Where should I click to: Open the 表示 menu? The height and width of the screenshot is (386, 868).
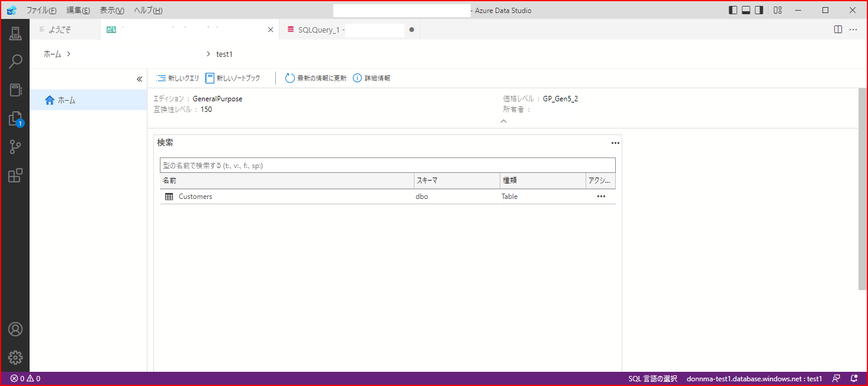[x=112, y=10]
